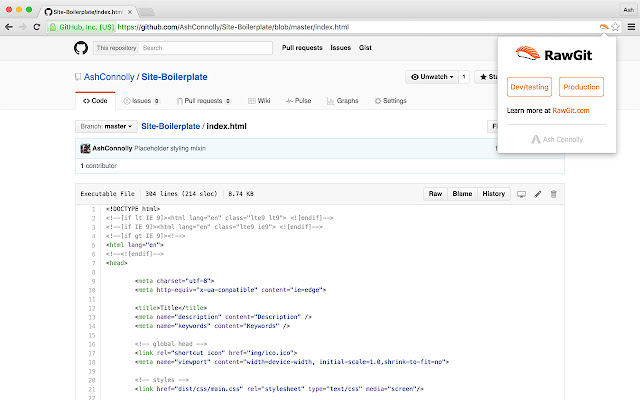Open file in desktop client icon
The height and width of the screenshot is (400, 640).
click(x=521, y=194)
